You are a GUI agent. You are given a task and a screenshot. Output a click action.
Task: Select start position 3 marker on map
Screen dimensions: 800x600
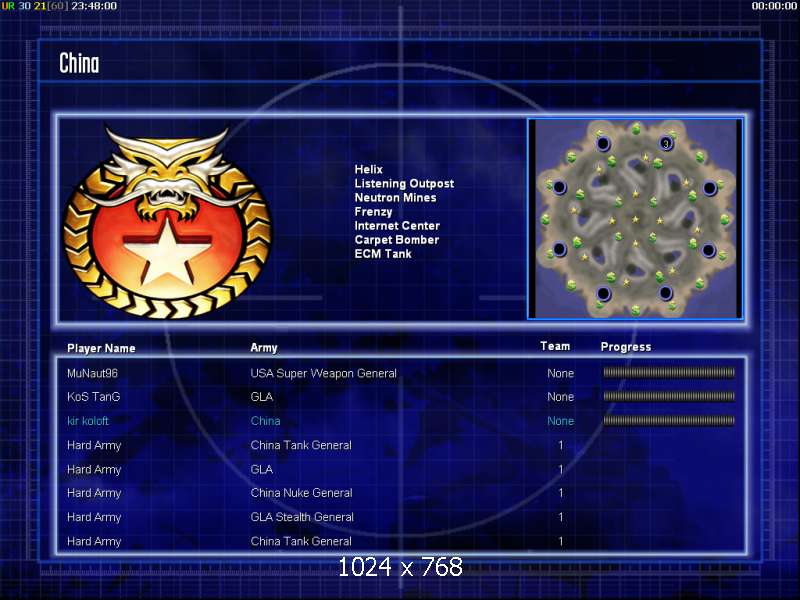[x=666, y=143]
